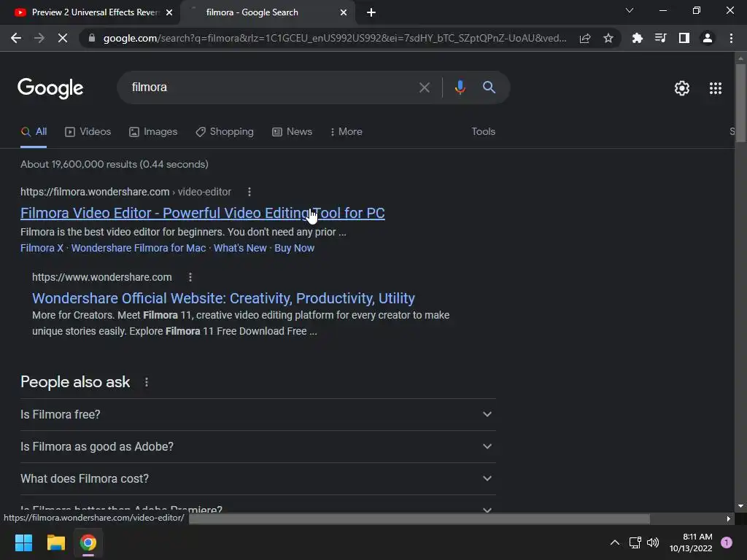Click the magnifier search button
The image size is (747, 560).
tap(489, 87)
